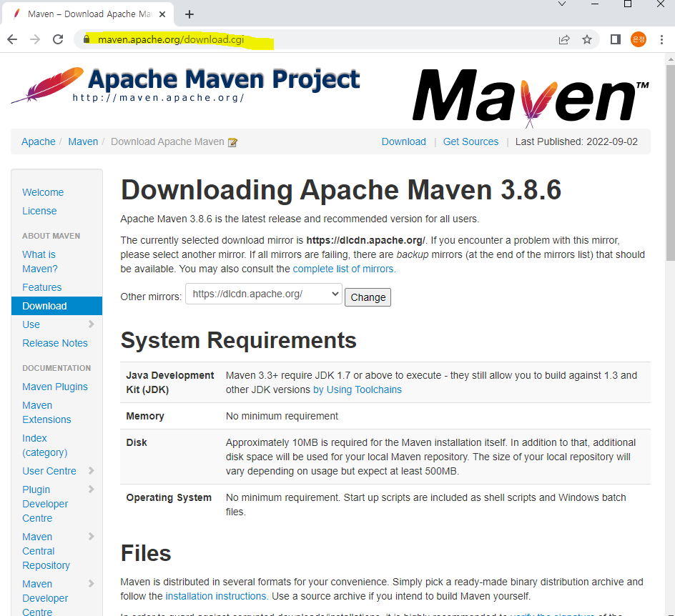Click the Disk row label
Viewport: 675px width, 616px height.
point(137,442)
